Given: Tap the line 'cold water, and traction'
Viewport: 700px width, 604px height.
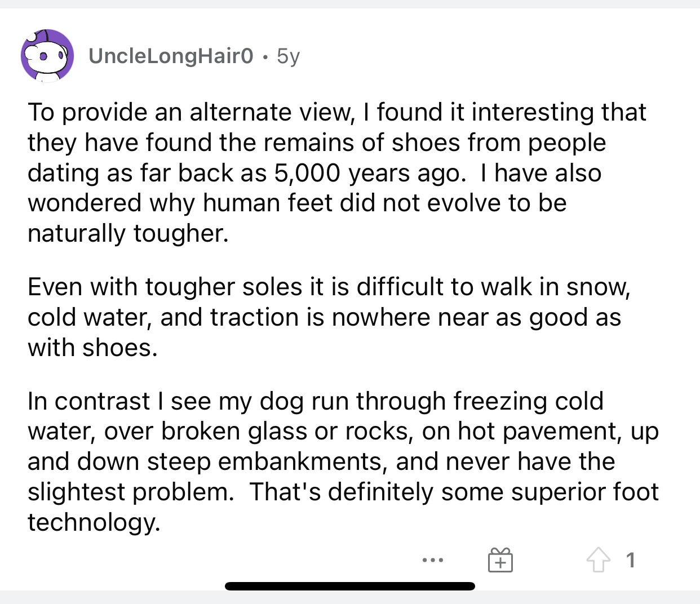Looking at the screenshot, I should point(165,317).
